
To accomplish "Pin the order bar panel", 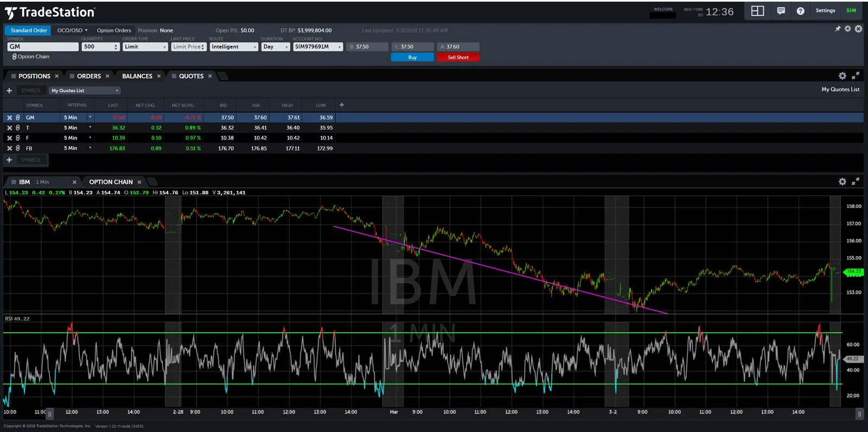I will (838, 29).
